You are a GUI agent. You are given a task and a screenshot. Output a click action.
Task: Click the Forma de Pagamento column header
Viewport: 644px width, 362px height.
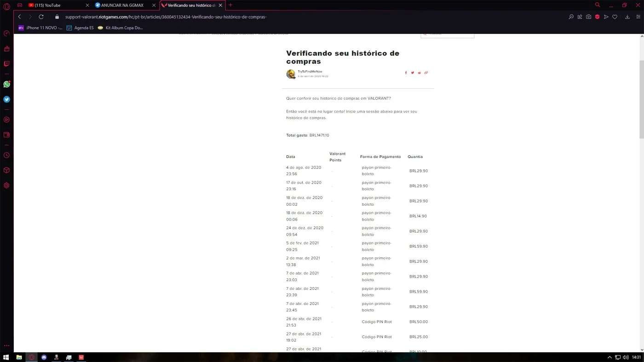click(x=380, y=157)
